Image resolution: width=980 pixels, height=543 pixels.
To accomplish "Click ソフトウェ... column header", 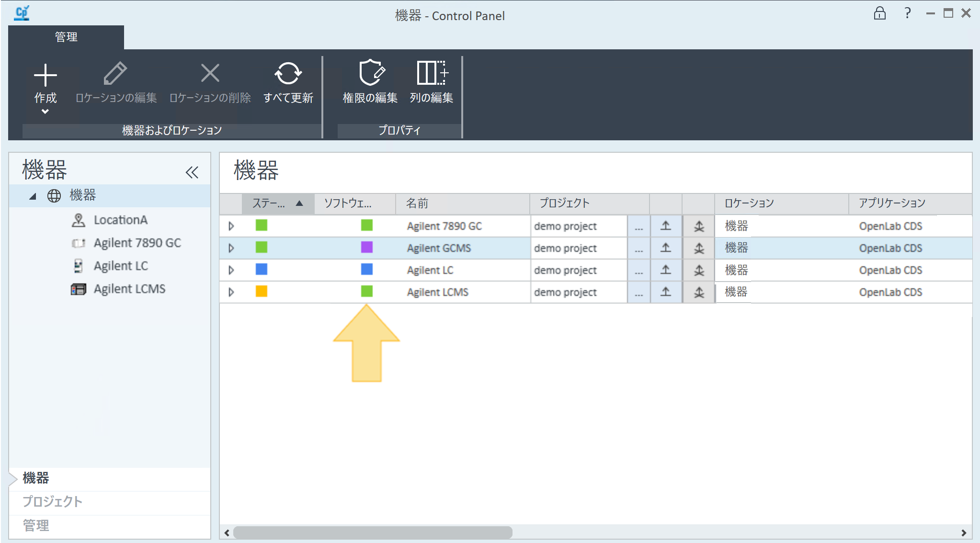I will [x=355, y=204].
